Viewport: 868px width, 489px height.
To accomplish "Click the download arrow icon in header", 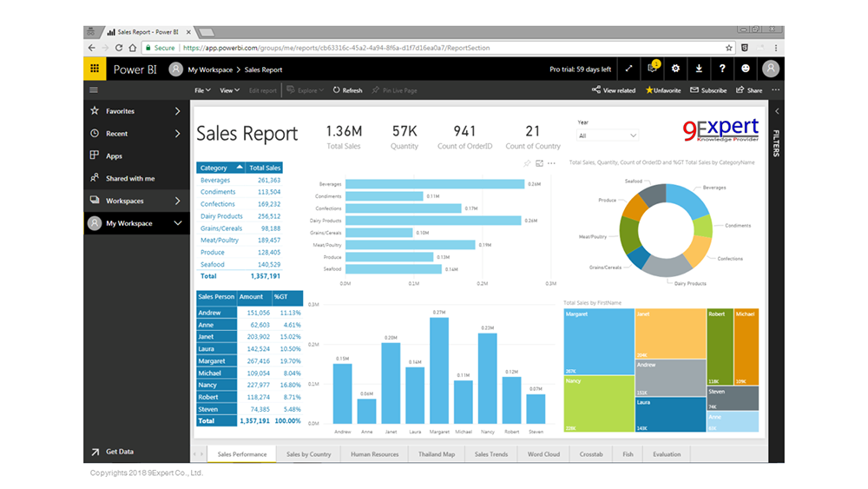I will pos(699,69).
